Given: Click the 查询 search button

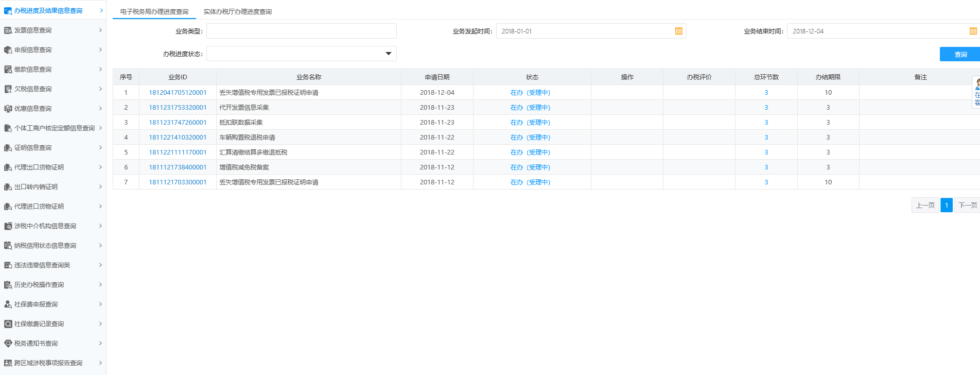Looking at the screenshot, I should click(x=960, y=54).
